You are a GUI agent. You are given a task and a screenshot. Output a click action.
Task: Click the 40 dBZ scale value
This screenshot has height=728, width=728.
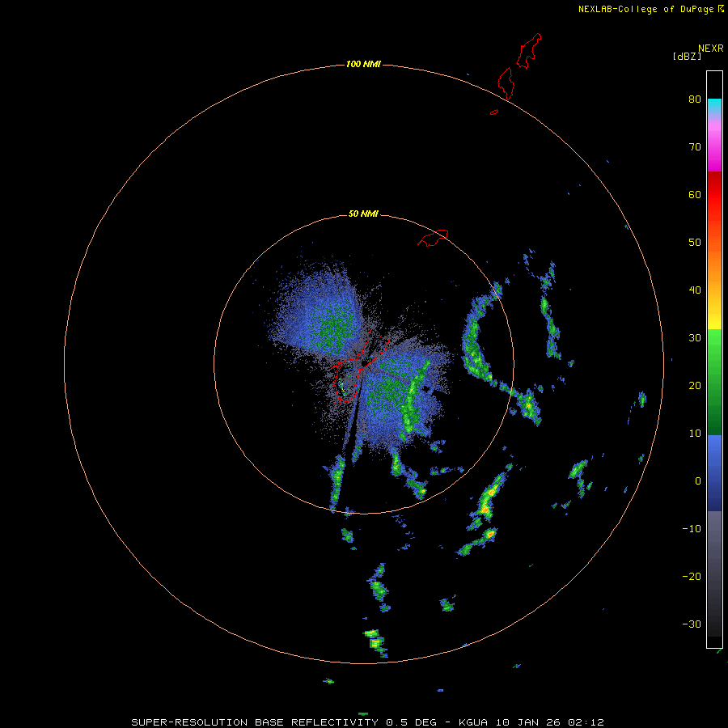[x=695, y=290]
